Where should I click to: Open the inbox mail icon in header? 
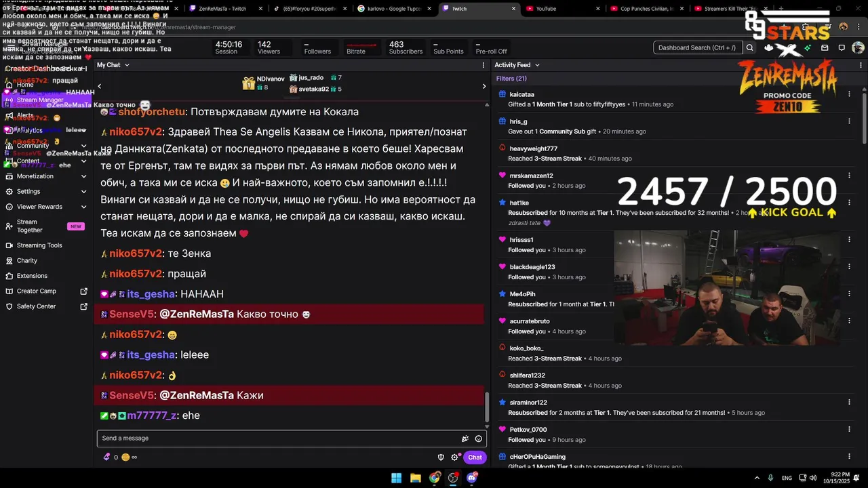(x=825, y=48)
